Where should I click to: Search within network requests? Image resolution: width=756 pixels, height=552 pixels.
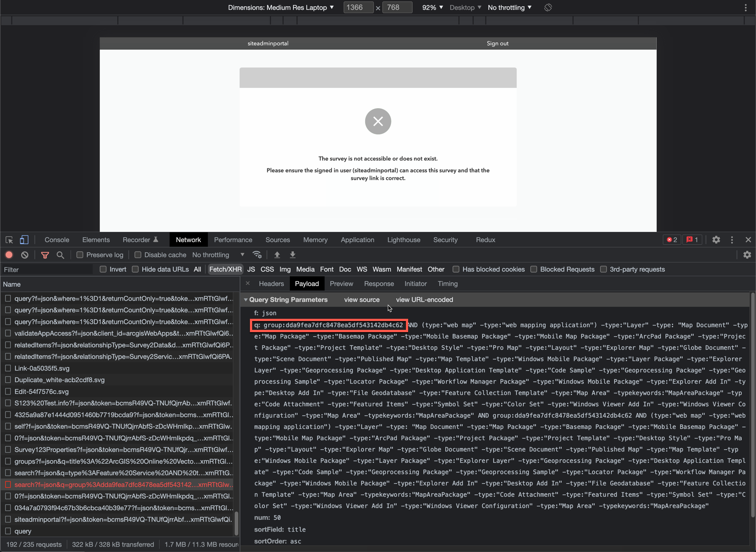pos(61,254)
